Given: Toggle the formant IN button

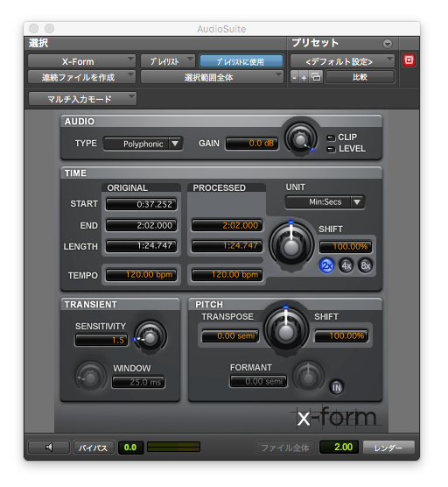Looking at the screenshot, I should pos(336,387).
